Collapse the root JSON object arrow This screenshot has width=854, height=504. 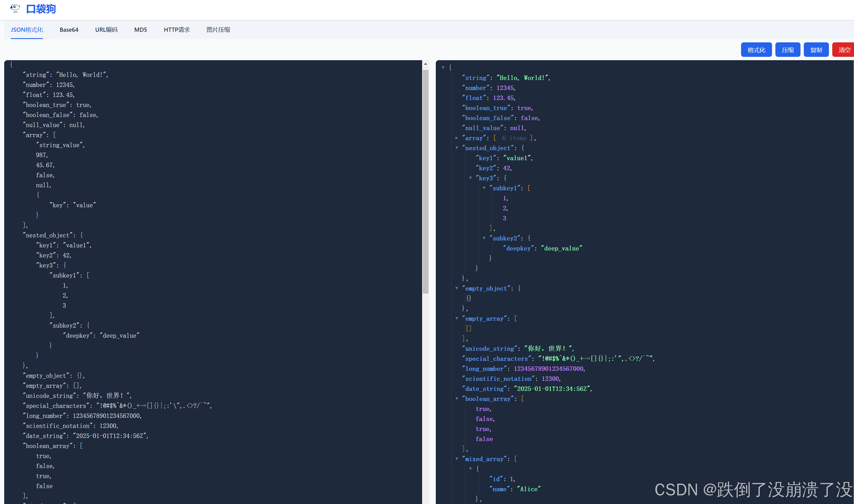(x=443, y=68)
